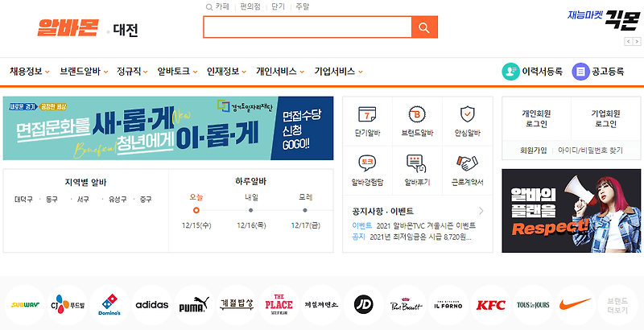This screenshot has height=330, width=644.
Task: Select the 내일 12/16 day marker
Action: [251, 211]
